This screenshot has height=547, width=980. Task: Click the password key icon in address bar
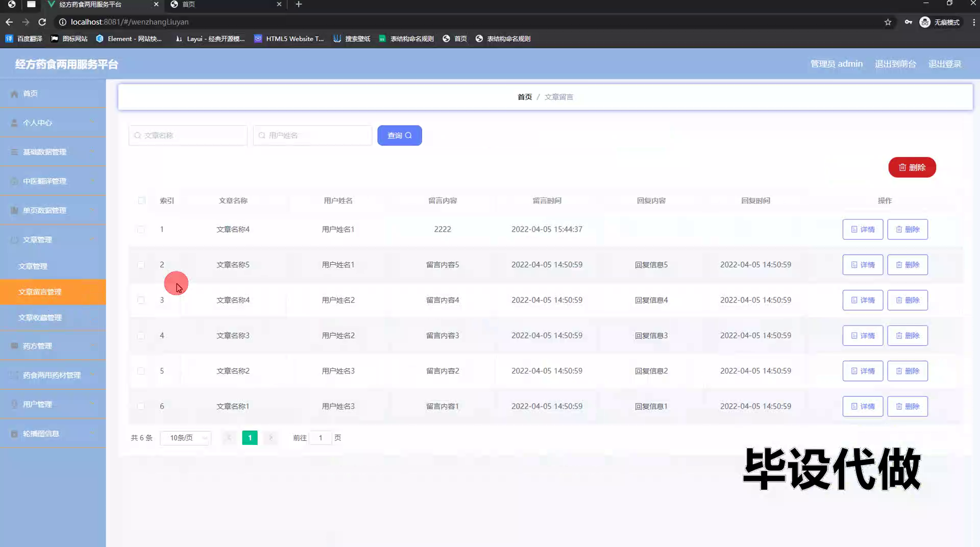(x=909, y=22)
